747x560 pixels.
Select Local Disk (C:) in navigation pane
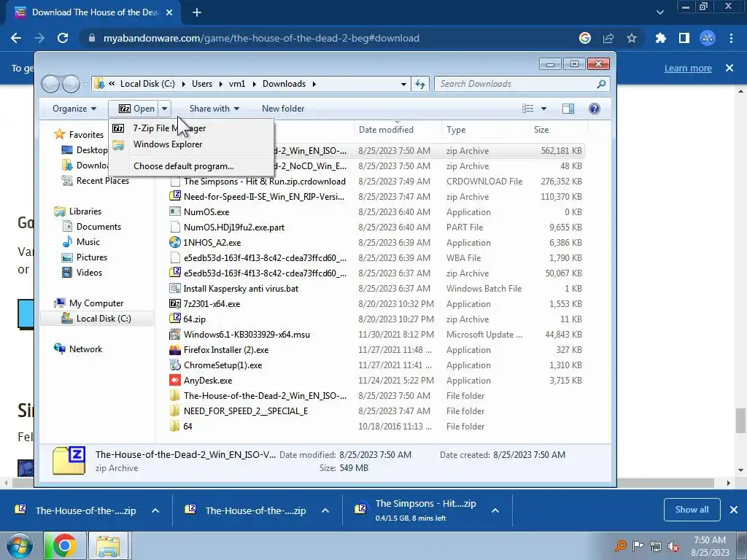(104, 319)
